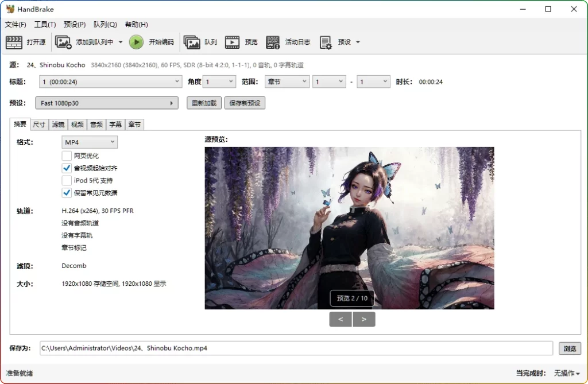The width and height of the screenshot is (588, 384).
Task: Switch to the 视频 tab
Action: (x=77, y=124)
